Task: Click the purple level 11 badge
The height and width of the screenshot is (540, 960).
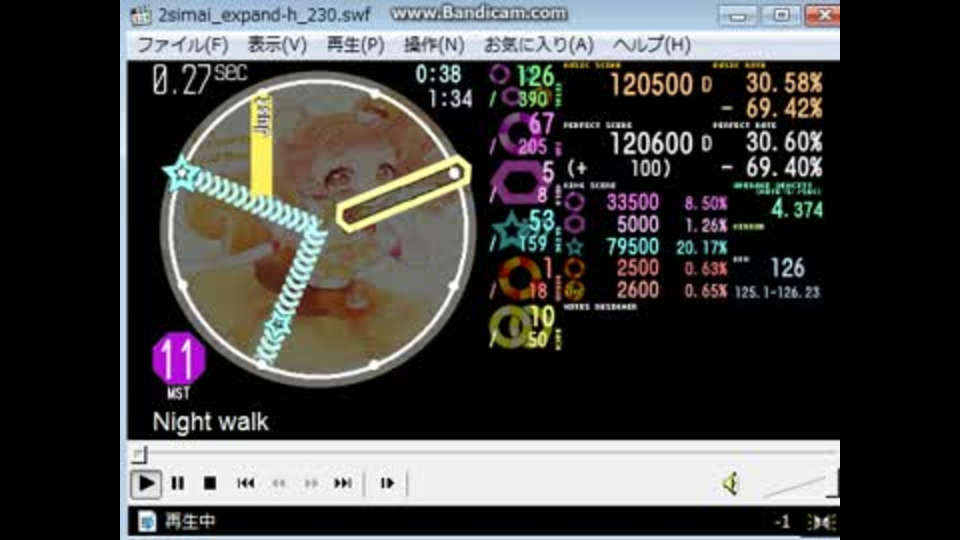Action: 178,359
